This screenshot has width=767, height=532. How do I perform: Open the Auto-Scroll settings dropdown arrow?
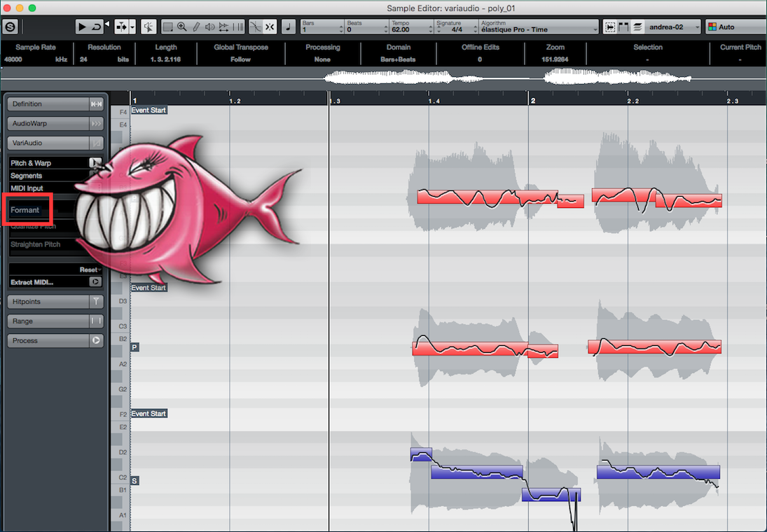coord(132,27)
